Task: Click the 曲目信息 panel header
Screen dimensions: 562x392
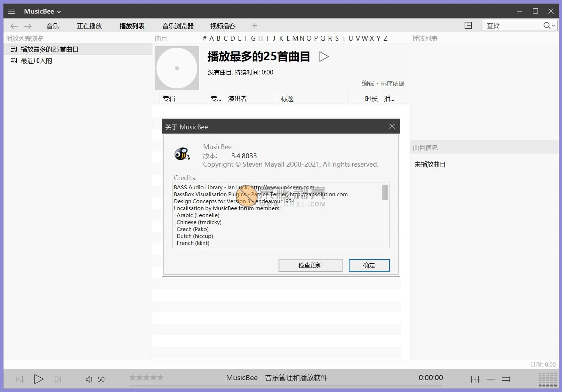Action: (x=485, y=147)
